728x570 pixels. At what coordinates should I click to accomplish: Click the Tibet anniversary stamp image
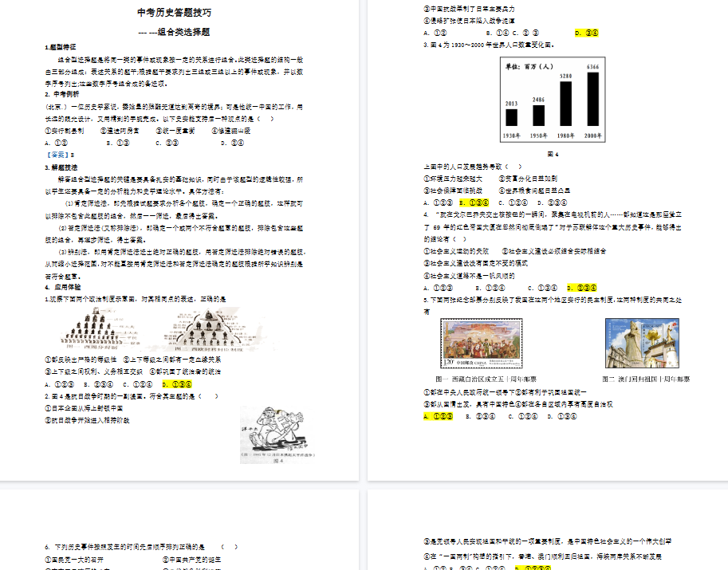point(482,343)
